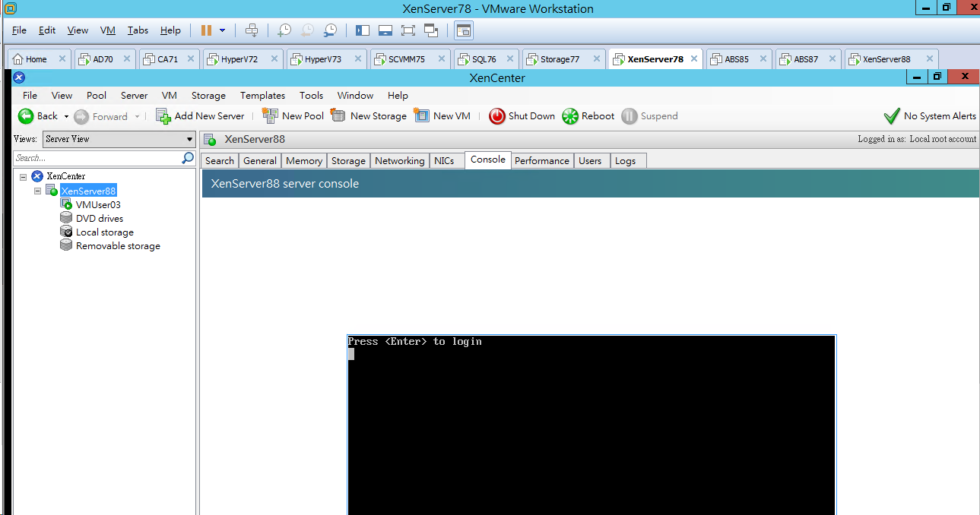Switch to the Users tab
The height and width of the screenshot is (515, 980).
pos(590,161)
